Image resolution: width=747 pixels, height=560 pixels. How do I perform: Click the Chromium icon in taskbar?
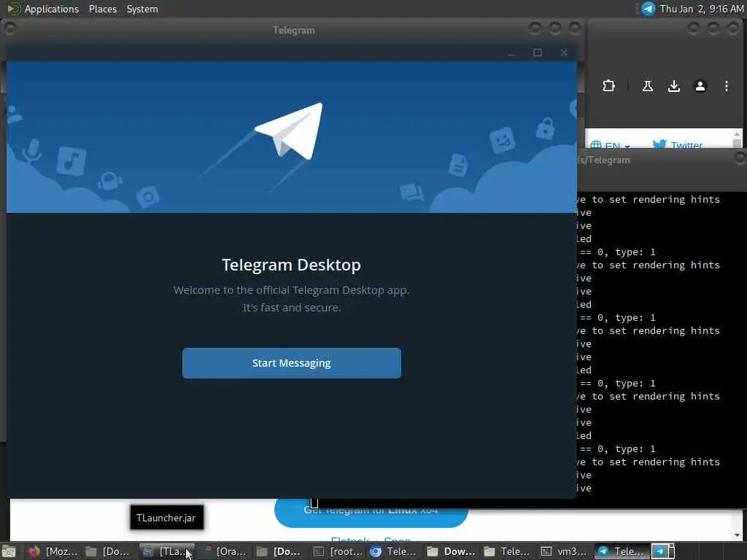point(376,551)
